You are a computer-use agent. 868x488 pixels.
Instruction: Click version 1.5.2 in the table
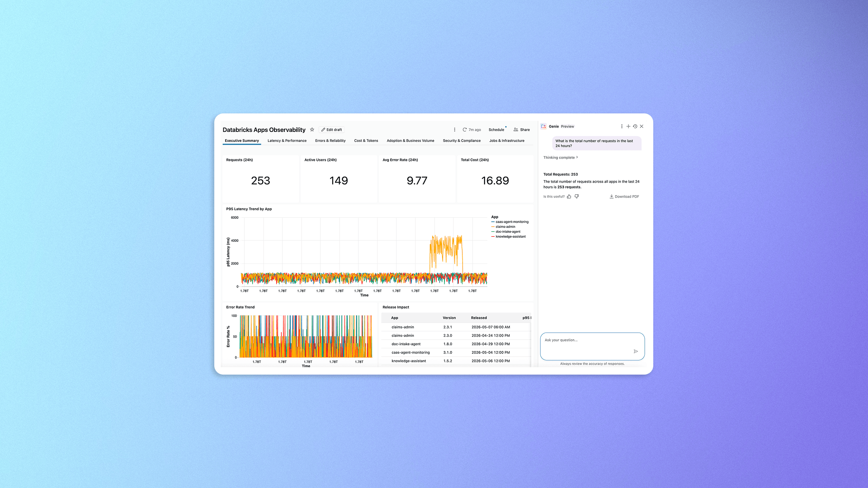point(448,361)
